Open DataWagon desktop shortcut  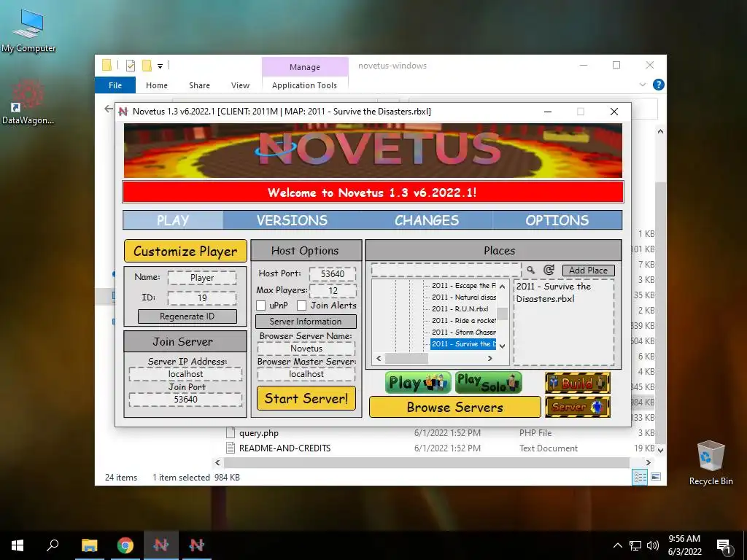tap(28, 102)
